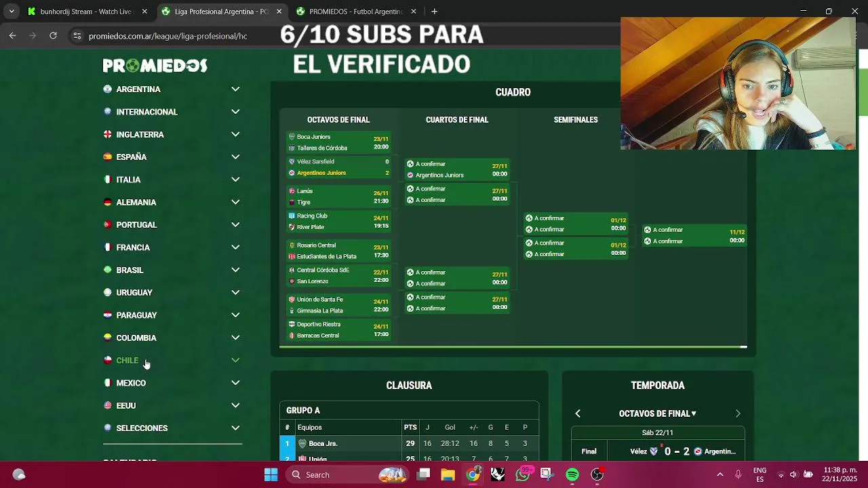The width and height of the screenshot is (868, 488).
Task: Open site information icon in address bar
Action: (77, 36)
